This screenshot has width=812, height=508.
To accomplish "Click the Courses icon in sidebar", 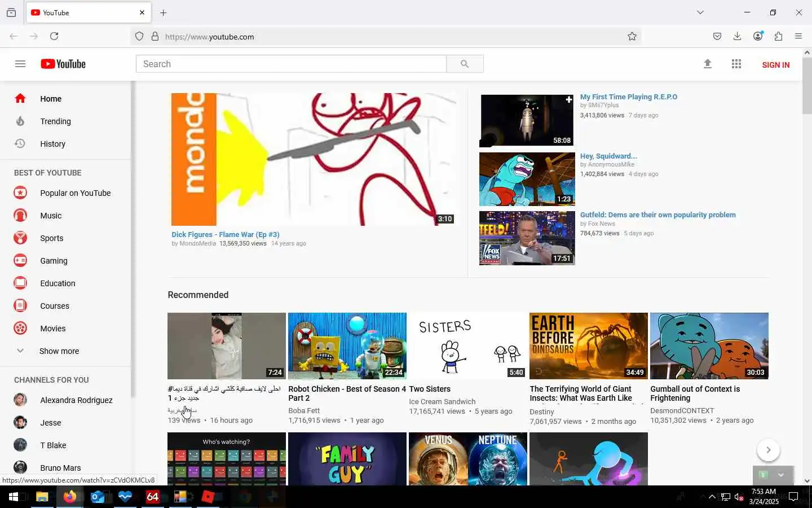I will [x=20, y=306].
